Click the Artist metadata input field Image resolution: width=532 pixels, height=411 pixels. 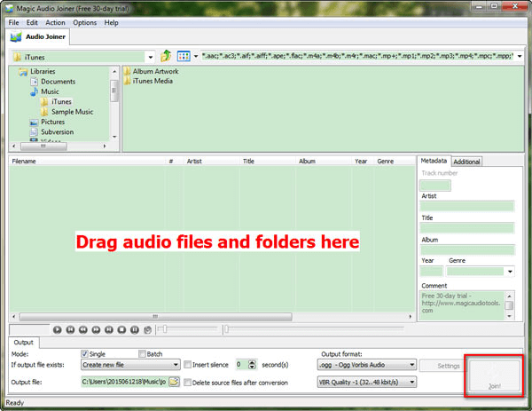pyautogui.click(x=466, y=206)
